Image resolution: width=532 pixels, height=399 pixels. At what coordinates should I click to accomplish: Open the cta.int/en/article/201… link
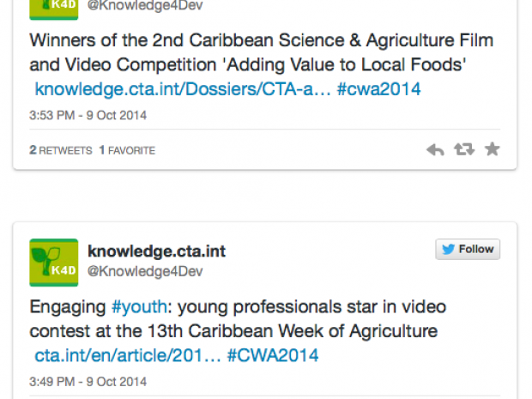128,354
